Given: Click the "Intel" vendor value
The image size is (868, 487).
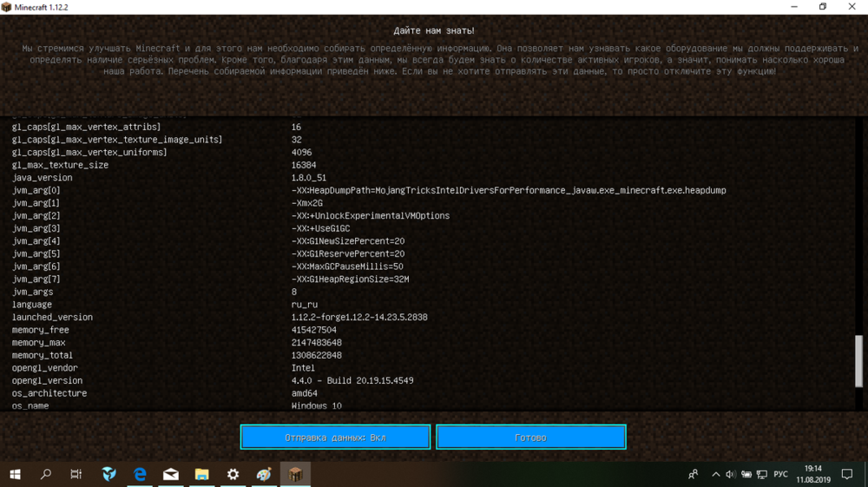Looking at the screenshot, I should (x=303, y=368).
